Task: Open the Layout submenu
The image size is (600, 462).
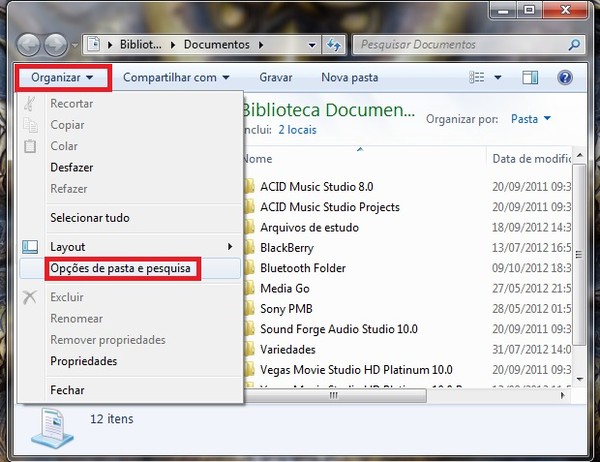Action: click(x=130, y=247)
